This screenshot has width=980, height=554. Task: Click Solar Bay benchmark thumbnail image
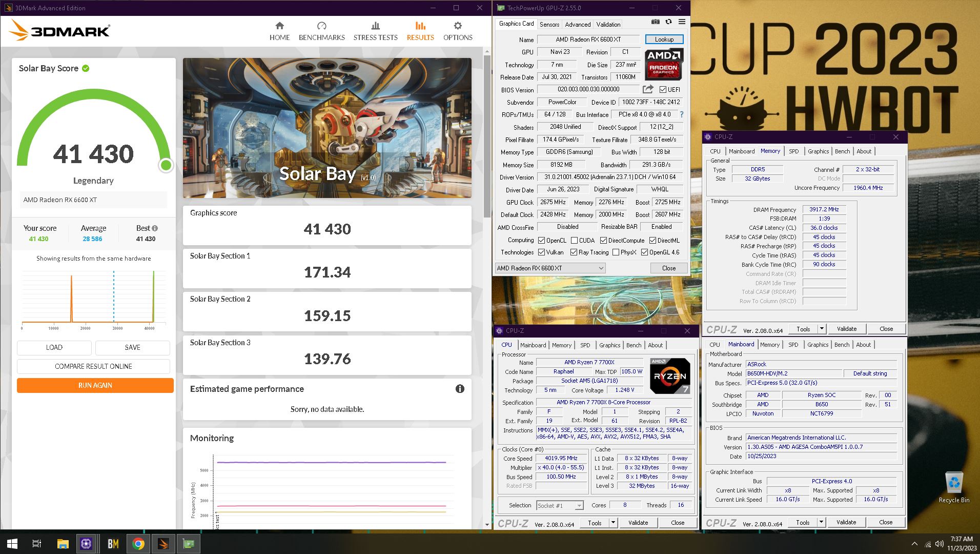(327, 128)
